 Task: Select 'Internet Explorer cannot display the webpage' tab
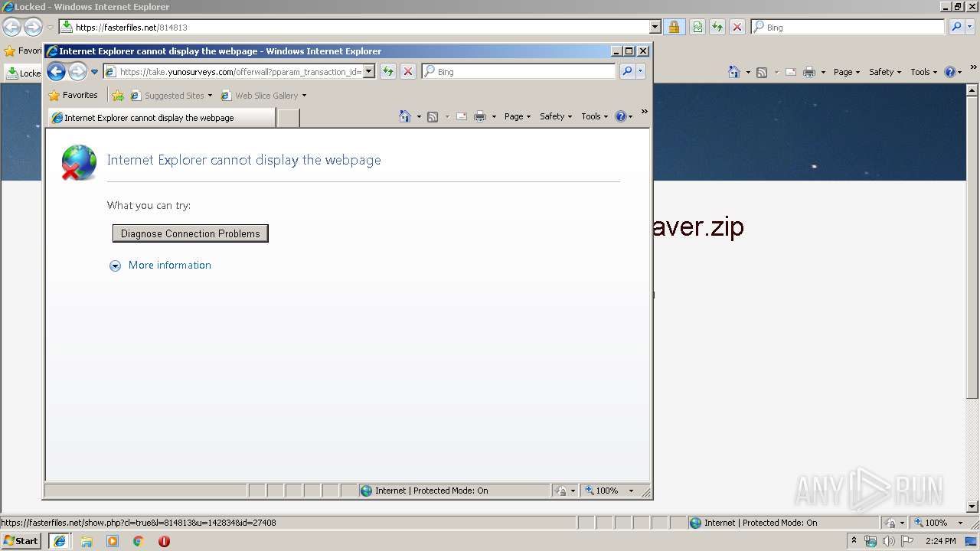tap(161, 118)
